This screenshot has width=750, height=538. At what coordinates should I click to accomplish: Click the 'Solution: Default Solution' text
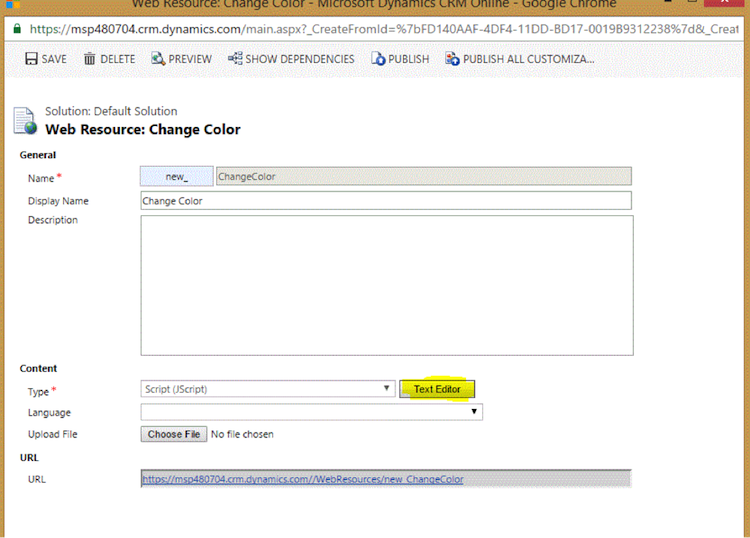[111, 111]
